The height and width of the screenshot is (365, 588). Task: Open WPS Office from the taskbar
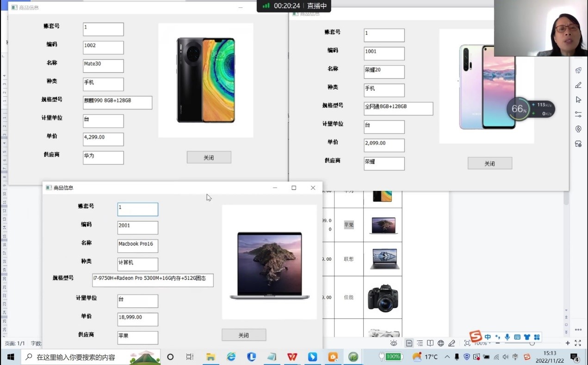point(292,357)
